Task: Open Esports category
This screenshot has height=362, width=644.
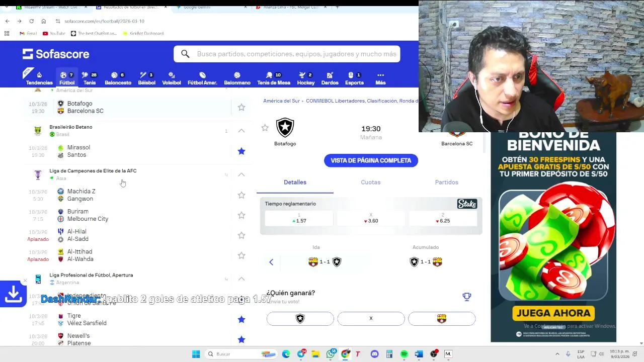Action: 354,78
